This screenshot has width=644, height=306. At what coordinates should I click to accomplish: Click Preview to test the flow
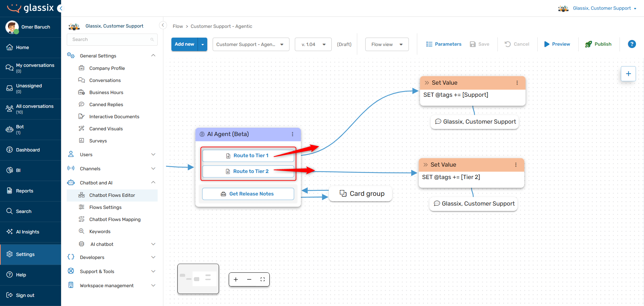click(557, 44)
